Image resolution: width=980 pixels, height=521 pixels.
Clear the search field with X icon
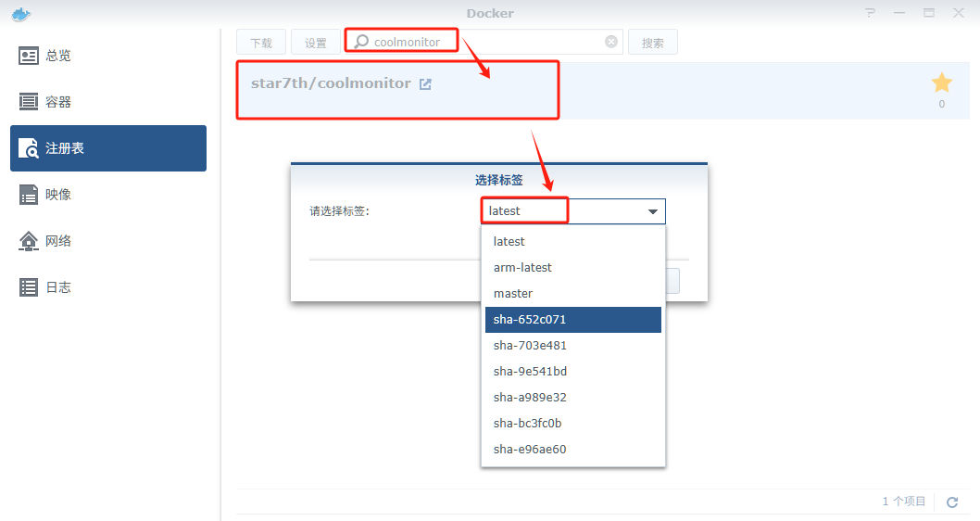tap(611, 42)
